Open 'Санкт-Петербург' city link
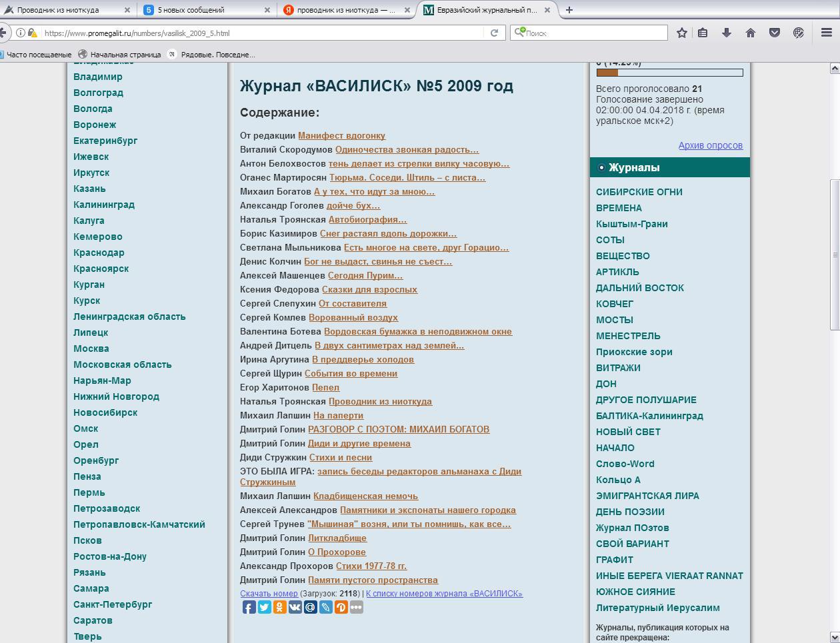Image resolution: width=840 pixels, height=643 pixels. [113, 604]
